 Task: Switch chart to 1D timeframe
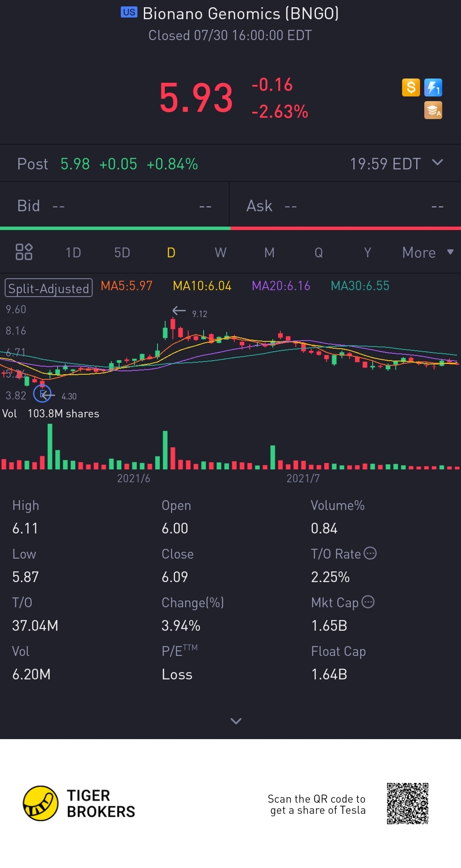73,252
